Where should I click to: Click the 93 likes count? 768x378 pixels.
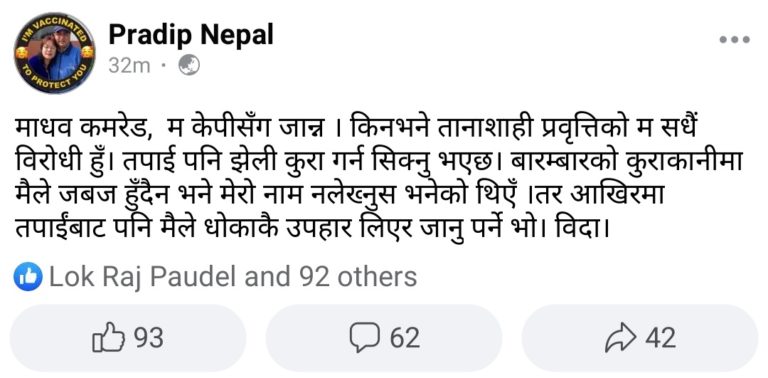pos(149,338)
